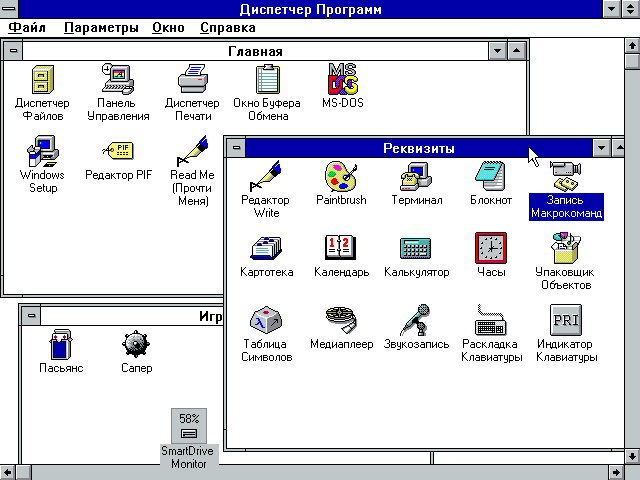Open the Файл menu

point(27,27)
